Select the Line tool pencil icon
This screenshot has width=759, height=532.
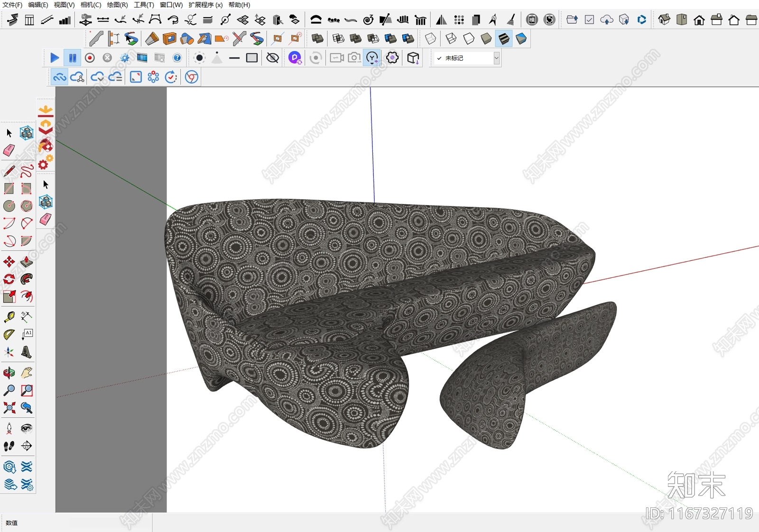pos(9,171)
